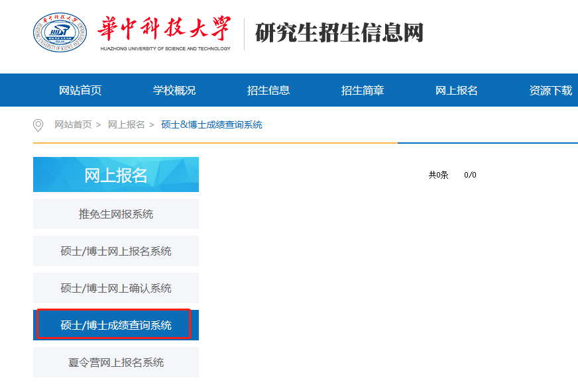The image size is (578, 392).
Task: Click the HUST university seal logo
Action: (60, 32)
